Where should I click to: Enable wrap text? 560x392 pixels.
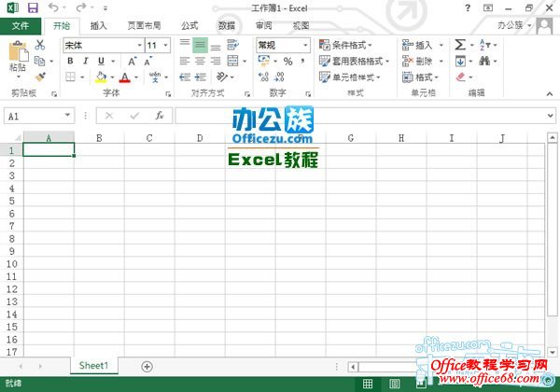(x=232, y=45)
